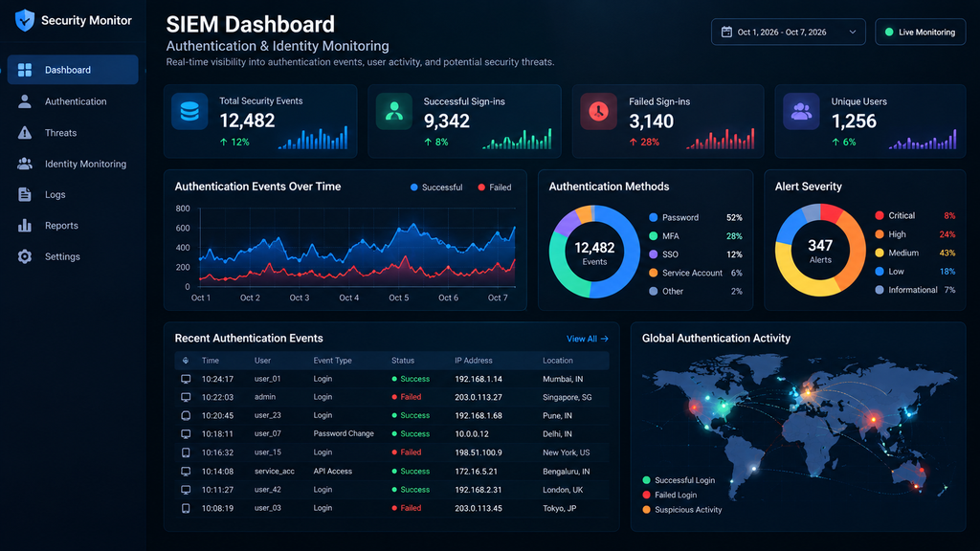Click the Identity Monitoring group icon
This screenshot has width=980, height=551.
[x=24, y=164]
